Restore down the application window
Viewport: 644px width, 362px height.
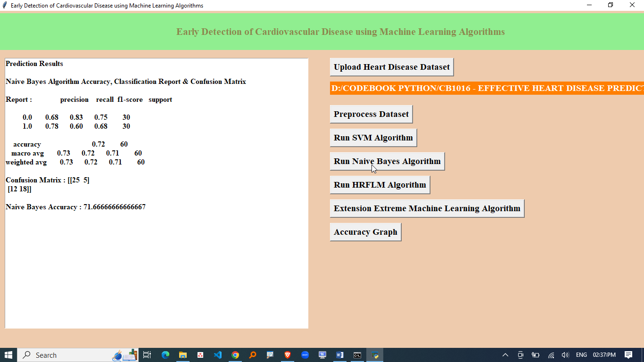tap(611, 5)
